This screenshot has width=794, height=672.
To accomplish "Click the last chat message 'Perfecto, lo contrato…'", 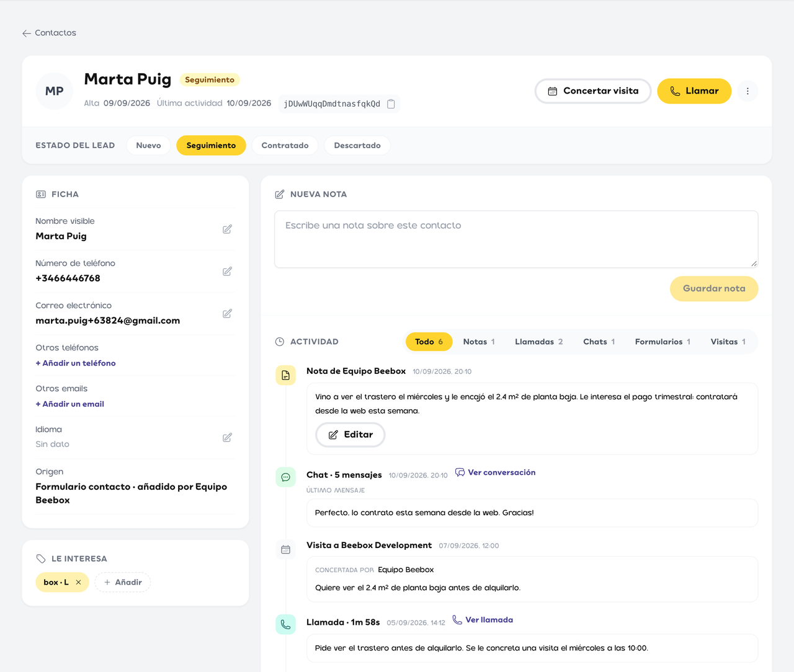I will [424, 513].
